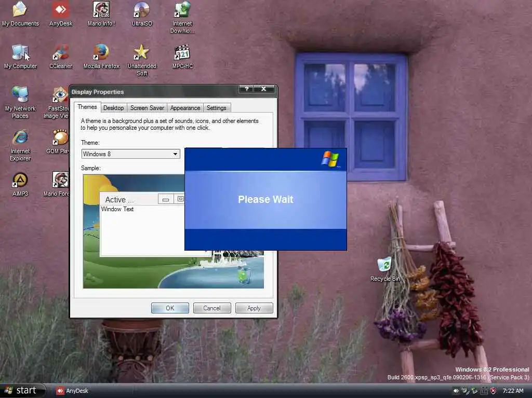The image size is (532, 398).
Task: Select the Mario Forever desktop shortcut
Action: pos(56,184)
